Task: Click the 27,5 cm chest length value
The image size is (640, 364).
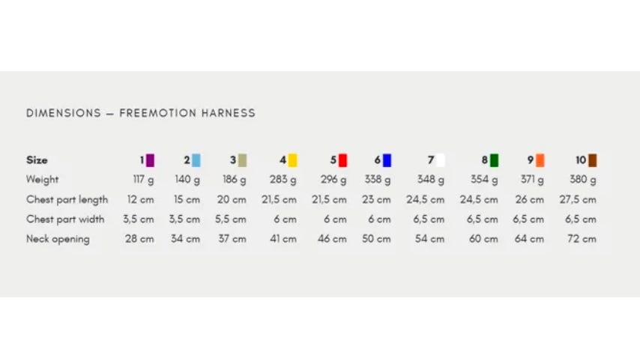Action: tap(578, 199)
